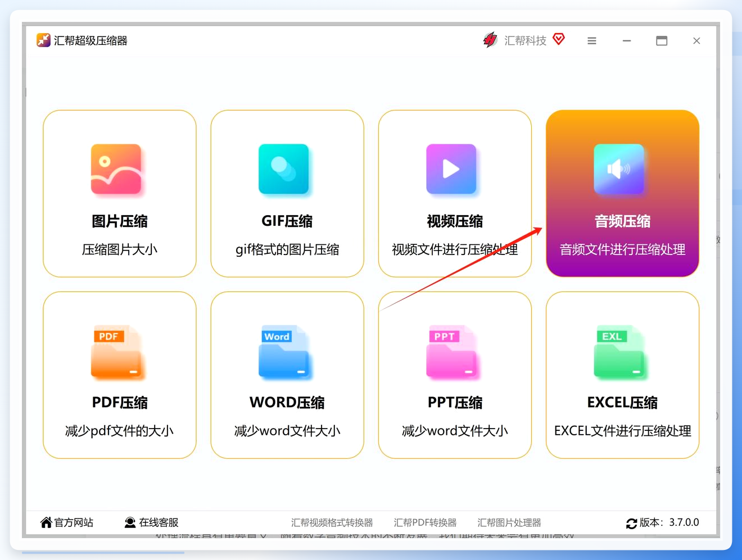Click the GIF压缩 title text

[287, 221]
